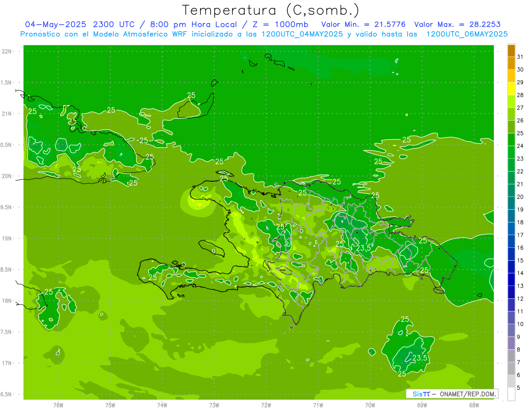Click the "71W" longitude axis label
532x411 pixels.
tap(318, 405)
